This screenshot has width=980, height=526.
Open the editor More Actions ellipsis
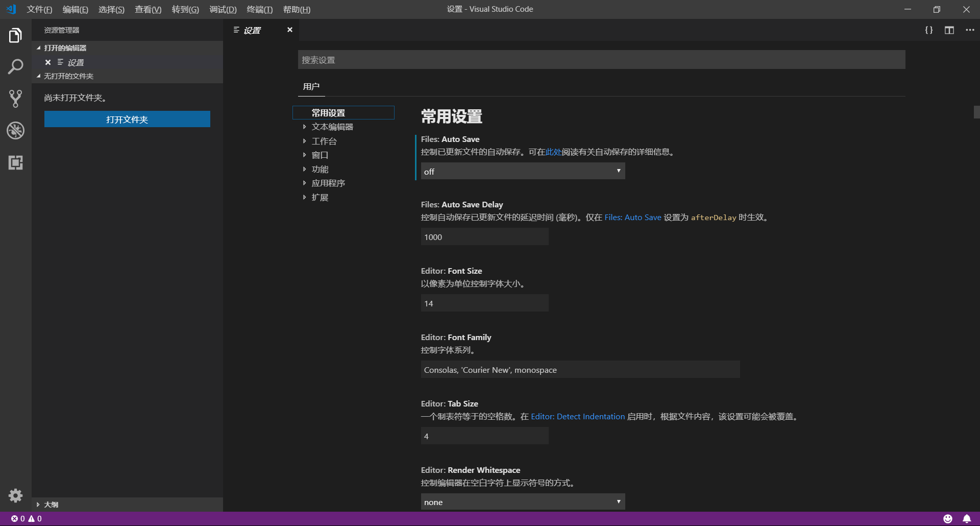pos(970,30)
